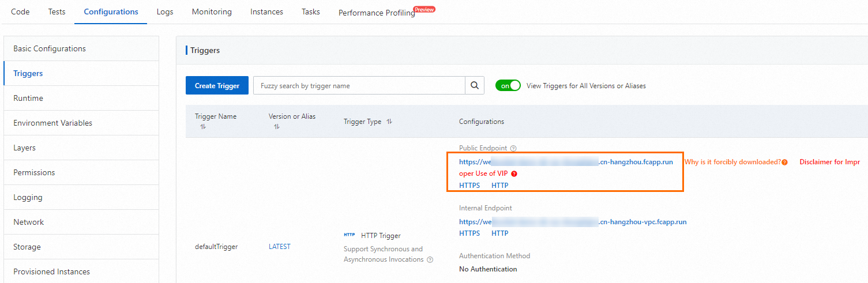This screenshot has height=283, width=868.
Task: Click the 'No Authentication' value
Action: click(x=488, y=269)
